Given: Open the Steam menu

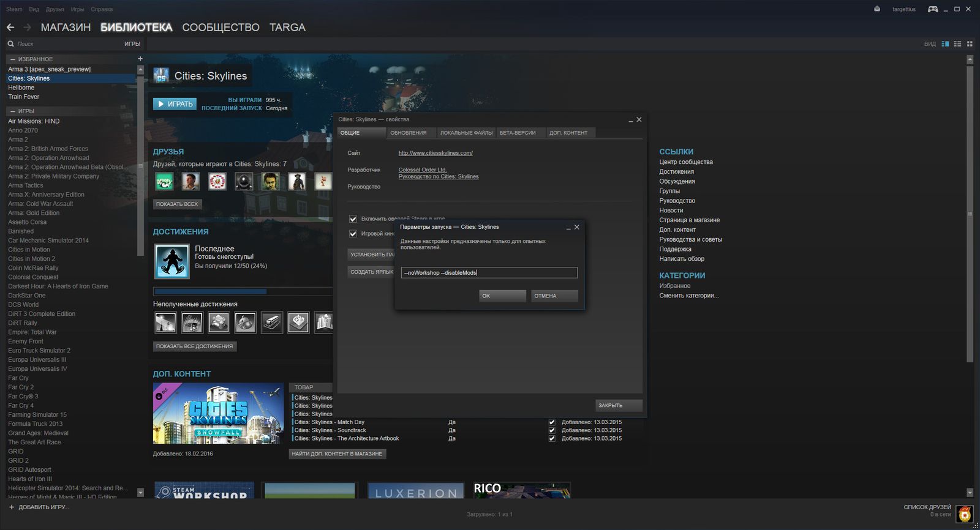Looking at the screenshot, I should [x=14, y=9].
